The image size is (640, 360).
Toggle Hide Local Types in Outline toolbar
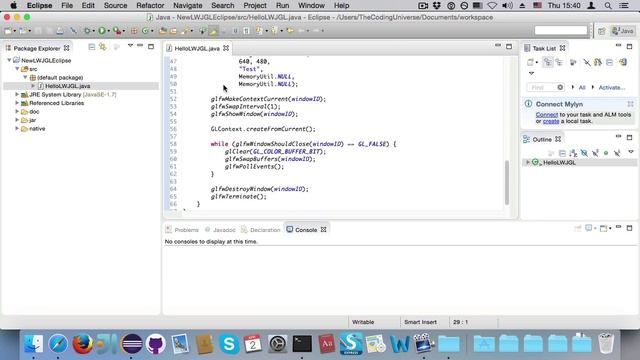click(x=617, y=153)
